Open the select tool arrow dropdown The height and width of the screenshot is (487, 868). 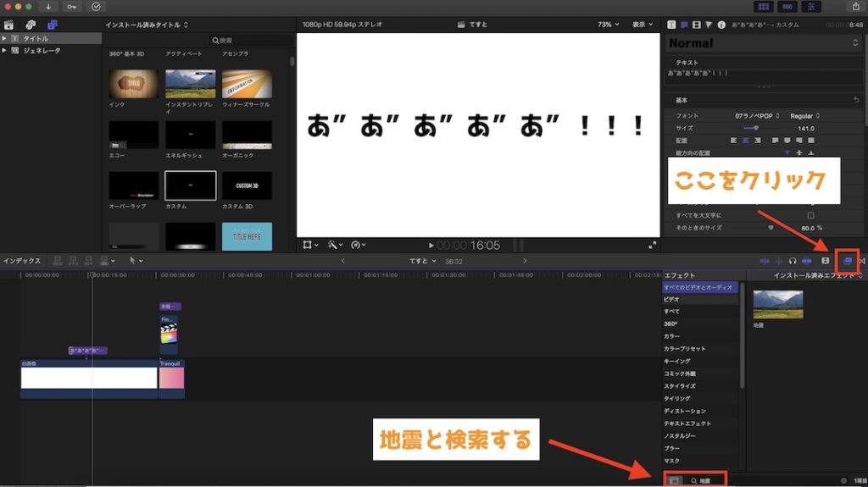[x=136, y=261]
